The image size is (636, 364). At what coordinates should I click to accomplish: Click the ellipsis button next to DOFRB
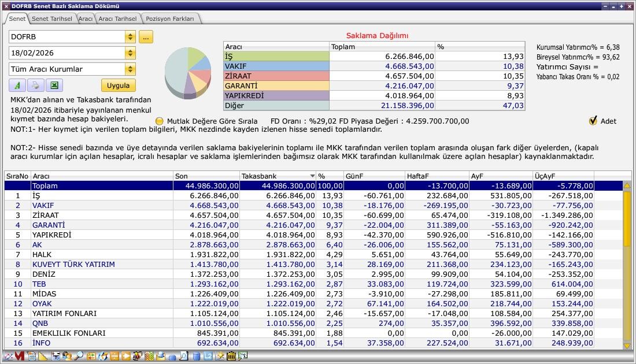(146, 37)
